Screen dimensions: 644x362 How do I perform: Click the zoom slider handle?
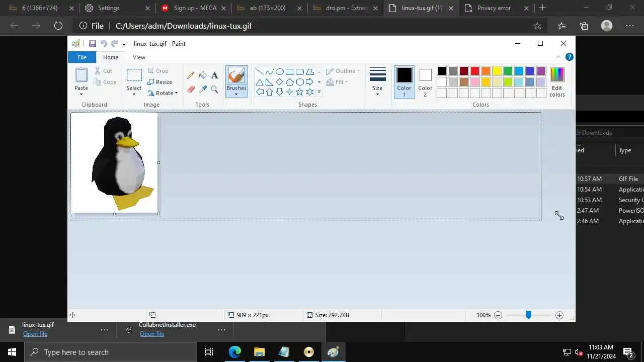click(x=528, y=315)
